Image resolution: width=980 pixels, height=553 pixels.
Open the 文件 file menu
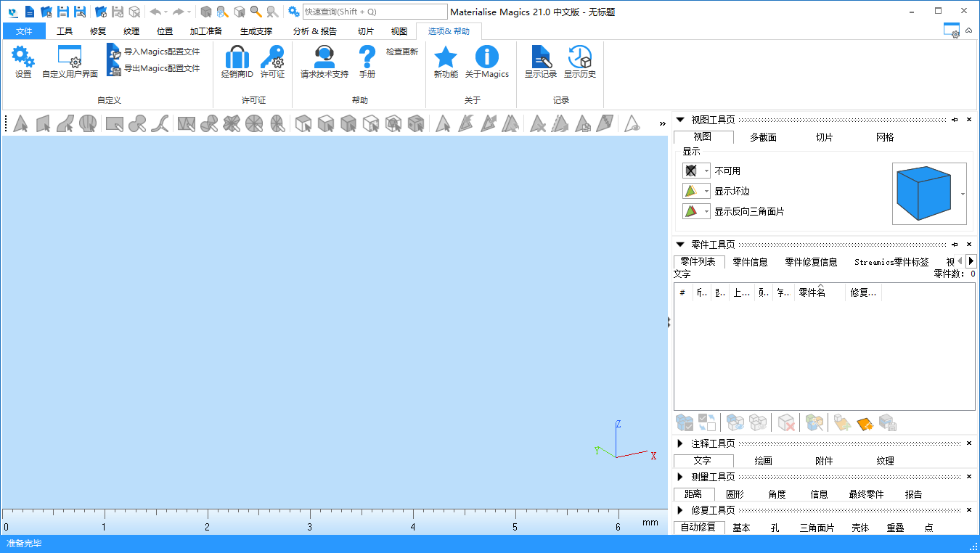point(24,31)
